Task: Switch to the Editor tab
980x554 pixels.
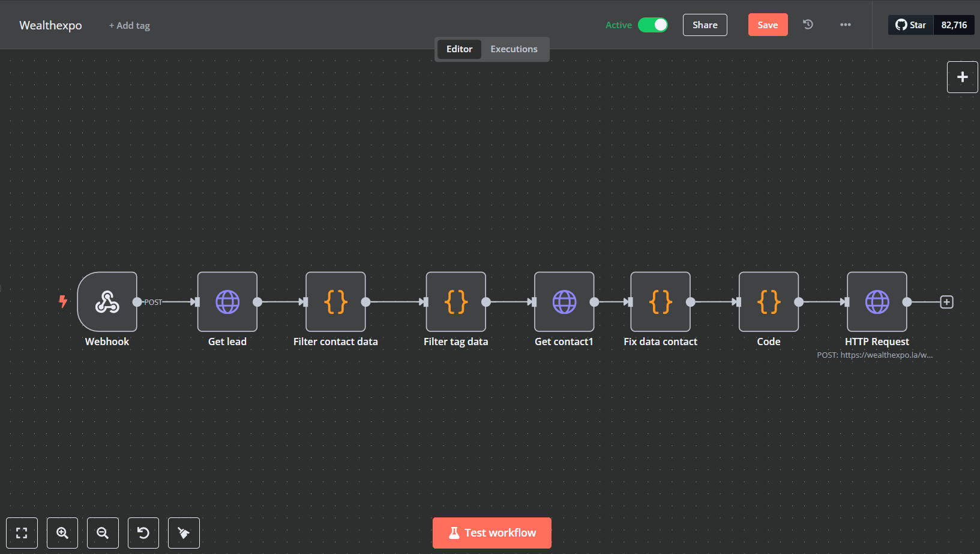Action: pyautogui.click(x=459, y=49)
